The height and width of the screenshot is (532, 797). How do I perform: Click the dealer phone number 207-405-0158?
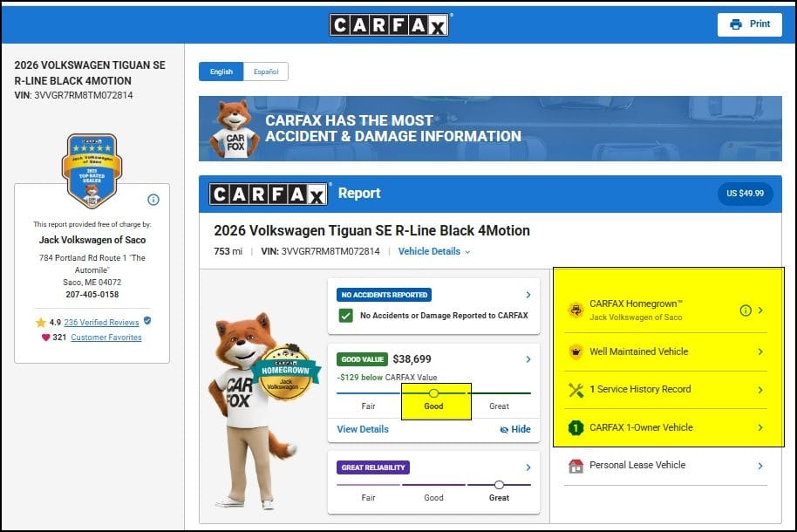coord(92,295)
